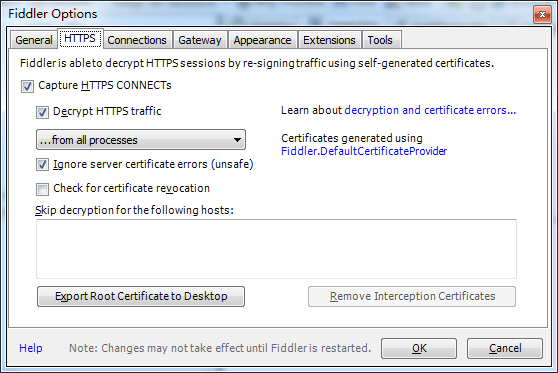558x373 pixels.
Task: Click the restart note text
Action: [220, 348]
